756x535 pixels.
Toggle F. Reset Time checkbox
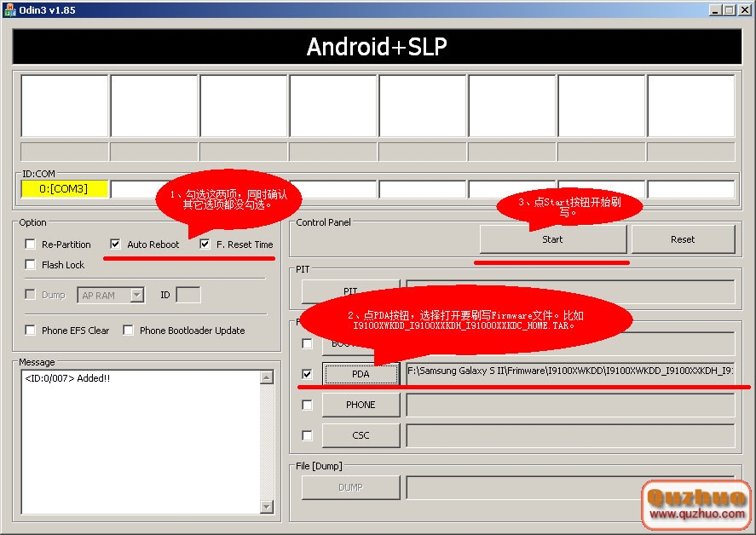(205, 244)
